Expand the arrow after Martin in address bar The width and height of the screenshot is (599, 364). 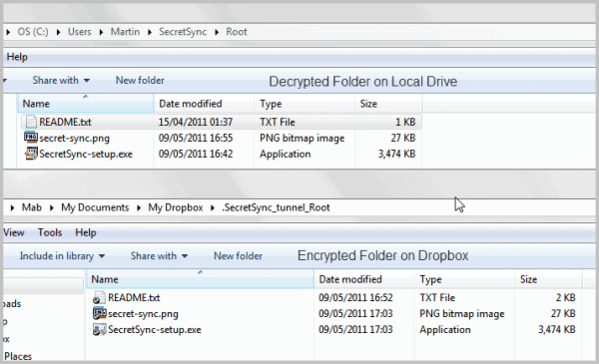[150, 32]
